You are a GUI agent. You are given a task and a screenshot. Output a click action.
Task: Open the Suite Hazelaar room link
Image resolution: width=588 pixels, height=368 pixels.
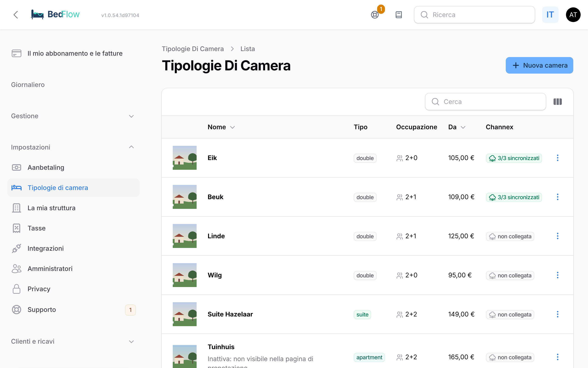tap(230, 314)
